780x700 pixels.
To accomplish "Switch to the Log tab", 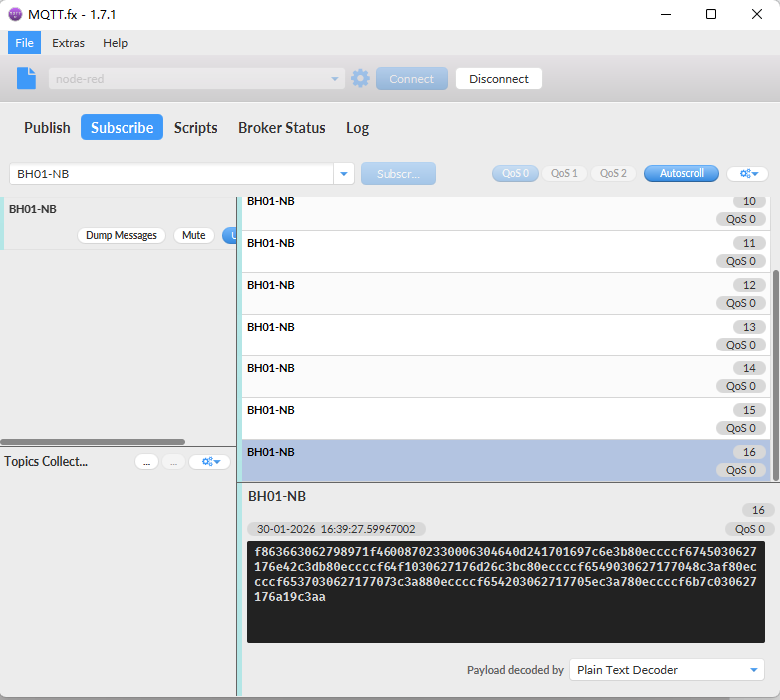I will pyautogui.click(x=358, y=128).
